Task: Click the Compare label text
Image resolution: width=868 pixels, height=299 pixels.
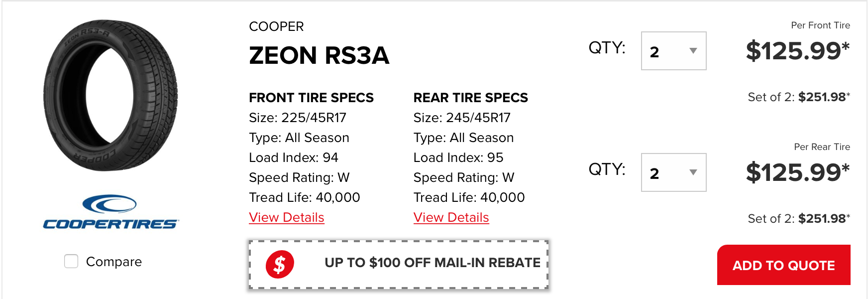Action: pos(114,262)
